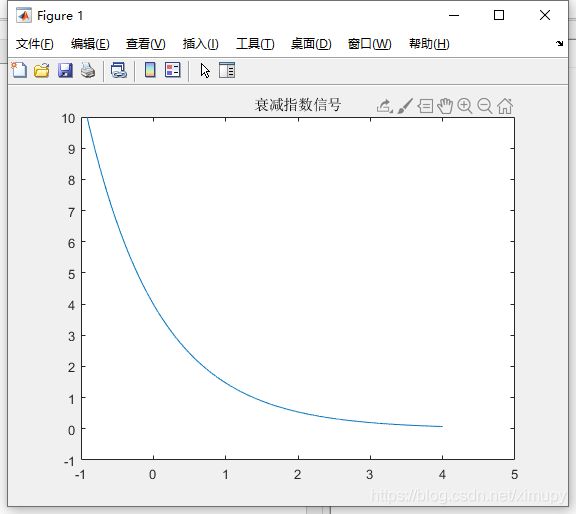Click the y-axis tick label 10
The width and height of the screenshot is (576, 514).
click(x=68, y=119)
